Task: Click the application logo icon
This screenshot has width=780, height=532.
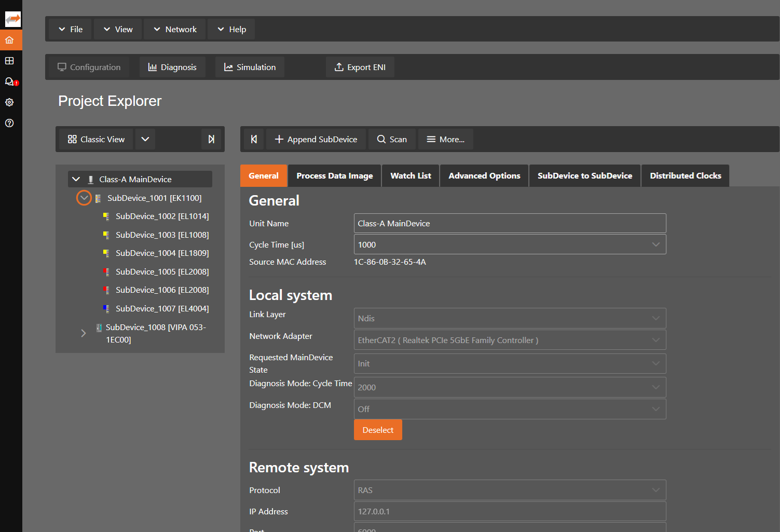Action: [12, 19]
